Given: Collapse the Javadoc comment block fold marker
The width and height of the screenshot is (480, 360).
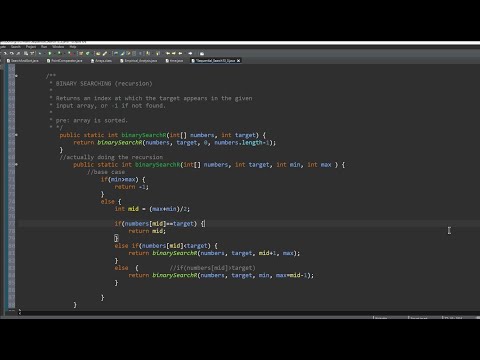Looking at the screenshot, I should click(x=16, y=76).
